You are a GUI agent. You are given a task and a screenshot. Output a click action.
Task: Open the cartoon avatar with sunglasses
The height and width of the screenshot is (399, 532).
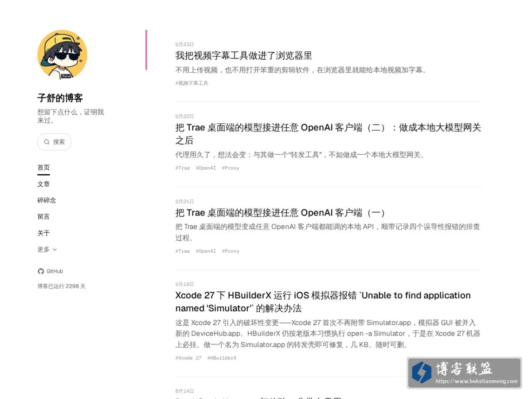(x=62, y=55)
